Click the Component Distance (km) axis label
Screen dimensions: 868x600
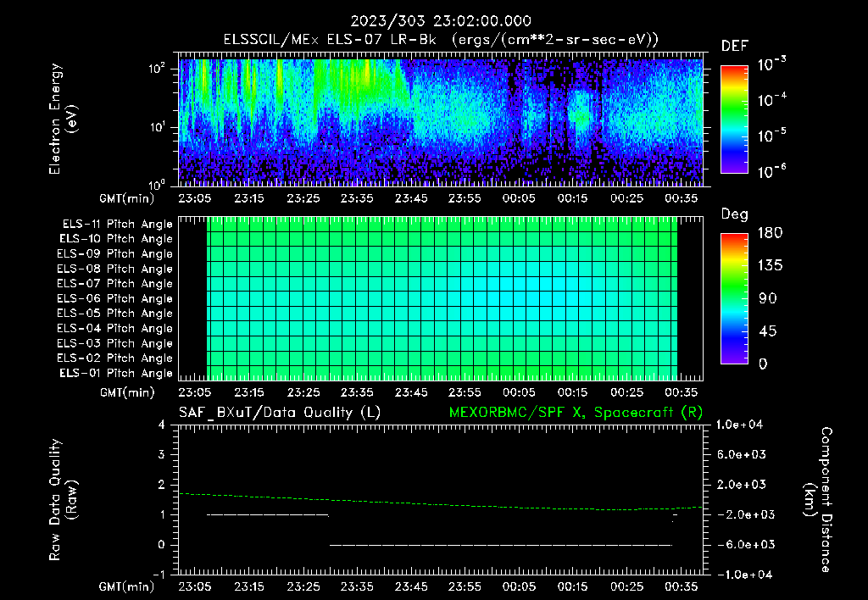pyautogui.click(x=818, y=500)
